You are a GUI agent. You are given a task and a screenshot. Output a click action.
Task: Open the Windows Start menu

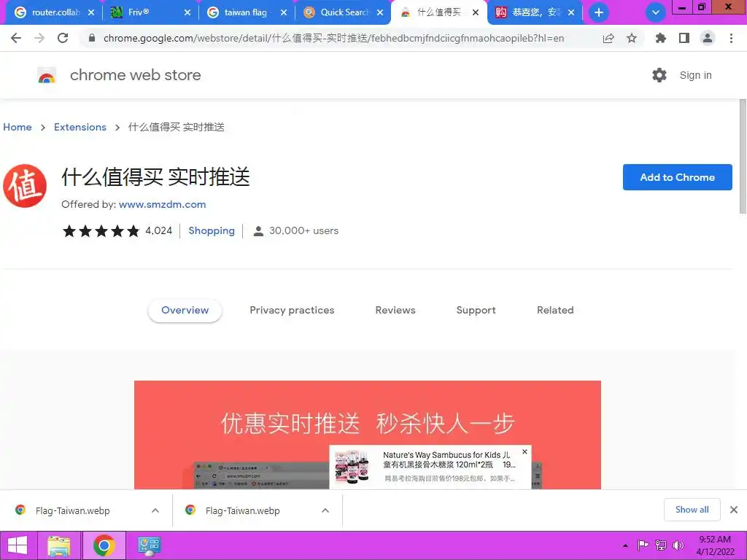point(18,545)
